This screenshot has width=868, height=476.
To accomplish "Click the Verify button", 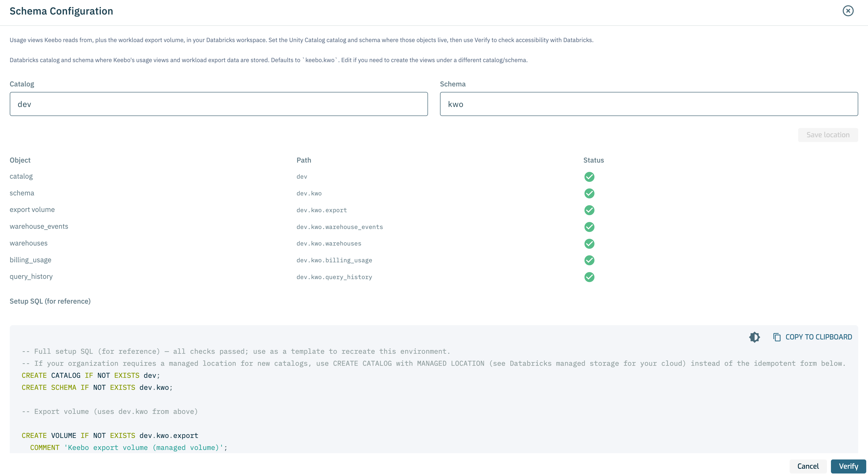I will click(x=848, y=466).
